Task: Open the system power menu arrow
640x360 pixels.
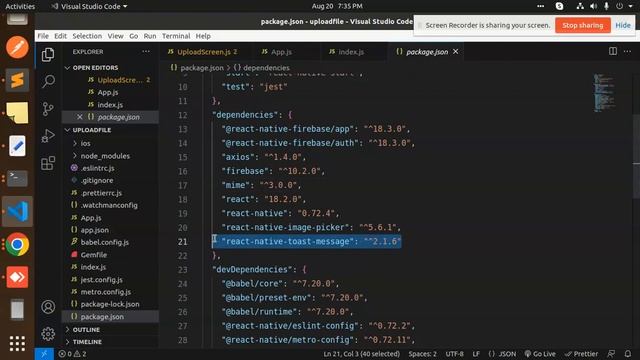Action: click(630, 6)
